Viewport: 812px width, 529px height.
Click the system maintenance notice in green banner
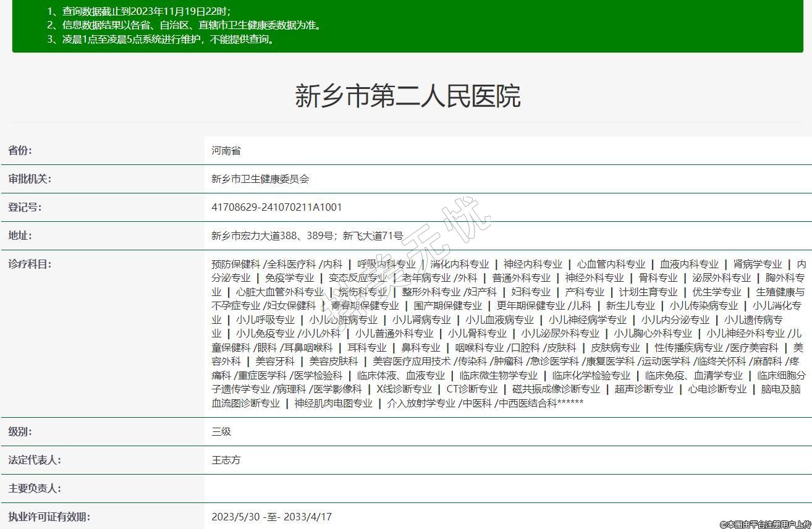(x=161, y=39)
